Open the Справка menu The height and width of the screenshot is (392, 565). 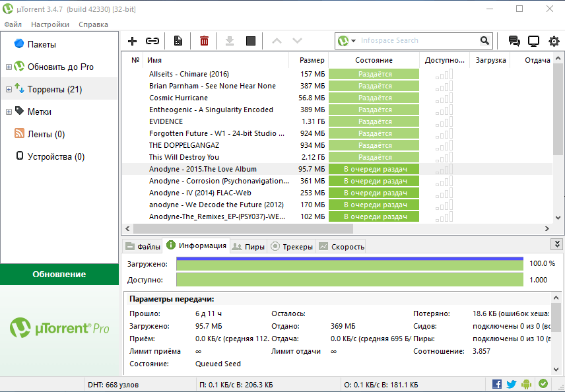[x=93, y=24]
